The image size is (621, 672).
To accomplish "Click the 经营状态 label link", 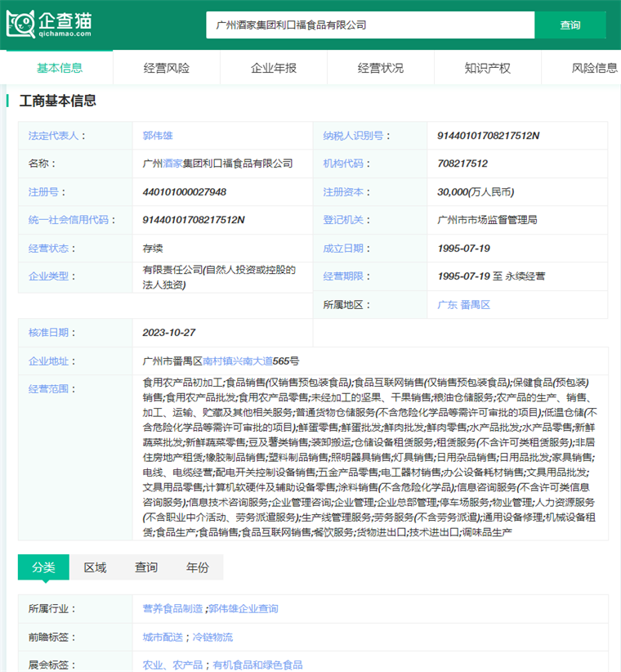I will point(48,249).
